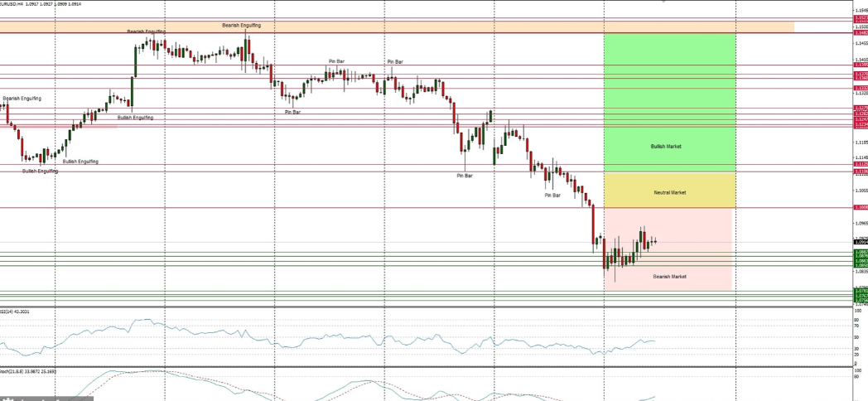This screenshot has width=868, height=401.
Task: Click the Pin Bar label nearest the Neutral Market zone
Action: (552, 196)
